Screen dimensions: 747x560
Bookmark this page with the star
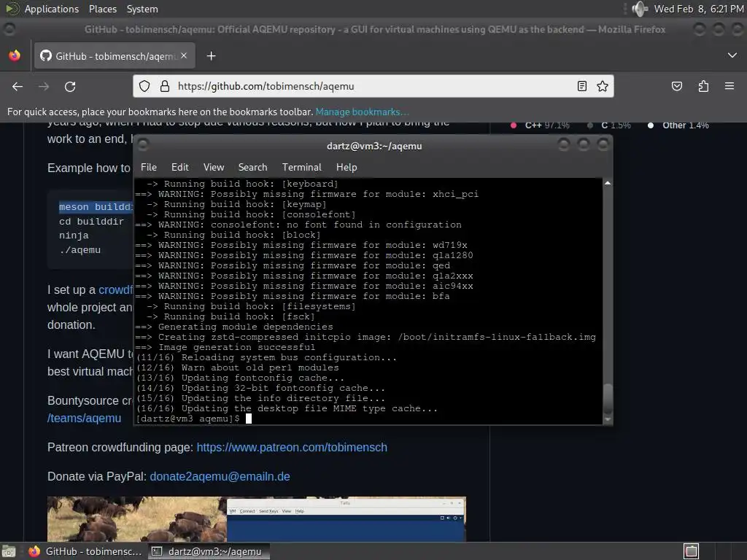click(603, 86)
